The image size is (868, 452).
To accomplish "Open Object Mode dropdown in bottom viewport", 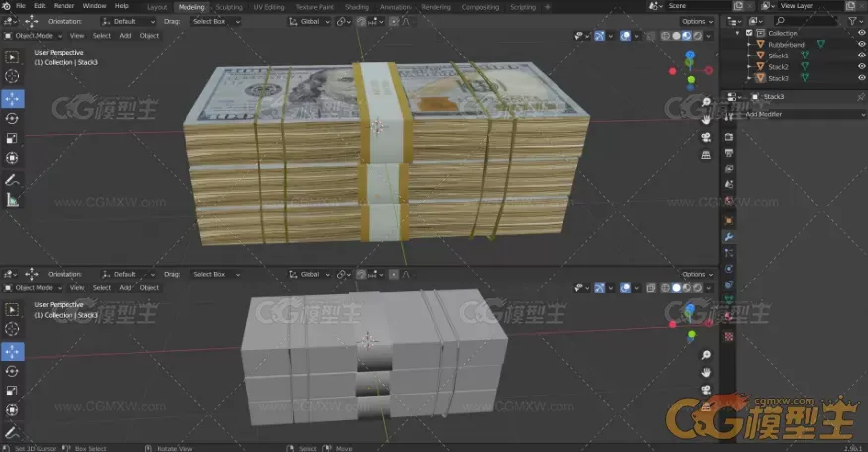I will click(33, 288).
